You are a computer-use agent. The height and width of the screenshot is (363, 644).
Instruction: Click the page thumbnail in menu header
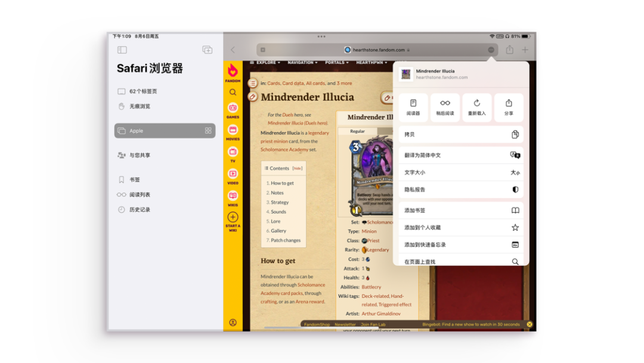(406, 74)
